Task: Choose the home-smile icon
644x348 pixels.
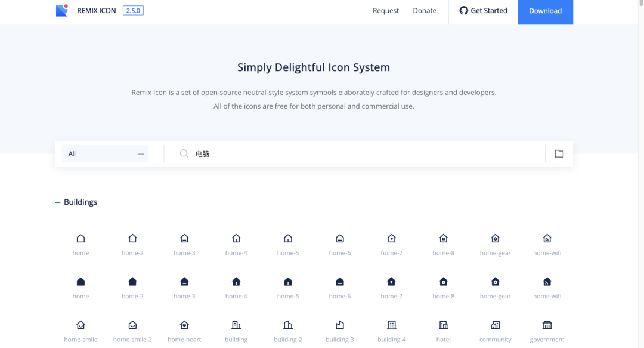Action: [80, 325]
